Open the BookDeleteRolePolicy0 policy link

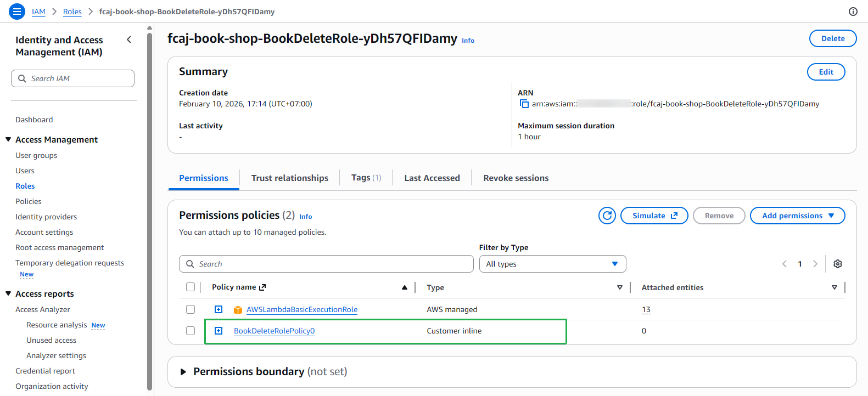(x=275, y=331)
